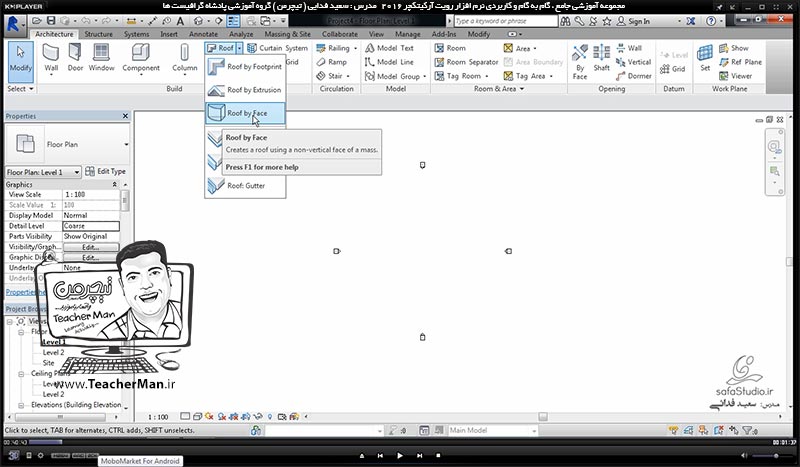Collapse the Ceiling Plans tree node
Image resolution: width=800 pixels, height=467 pixels.
point(21,374)
